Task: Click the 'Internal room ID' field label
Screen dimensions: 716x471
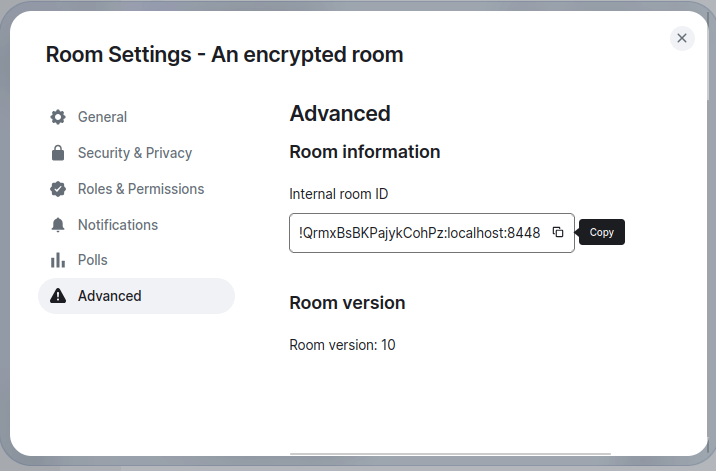Action: (338, 194)
